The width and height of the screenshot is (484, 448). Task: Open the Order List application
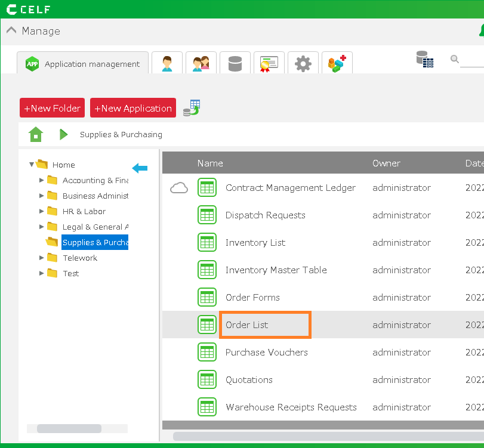(247, 325)
